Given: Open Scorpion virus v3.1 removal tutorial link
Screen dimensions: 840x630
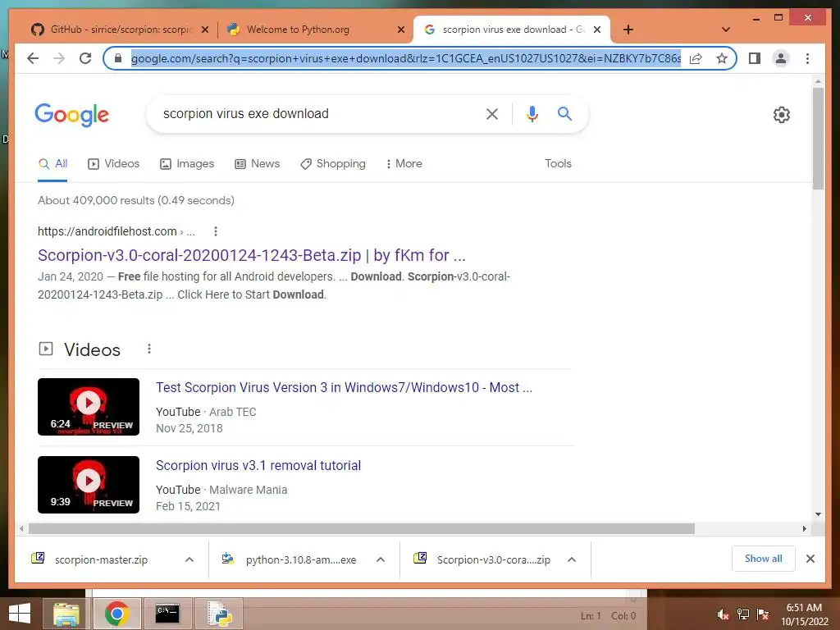Looking at the screenshot, I should [x=258, y=466].
